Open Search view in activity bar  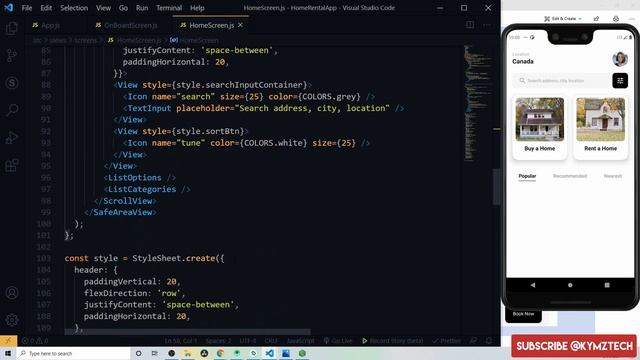12,110
